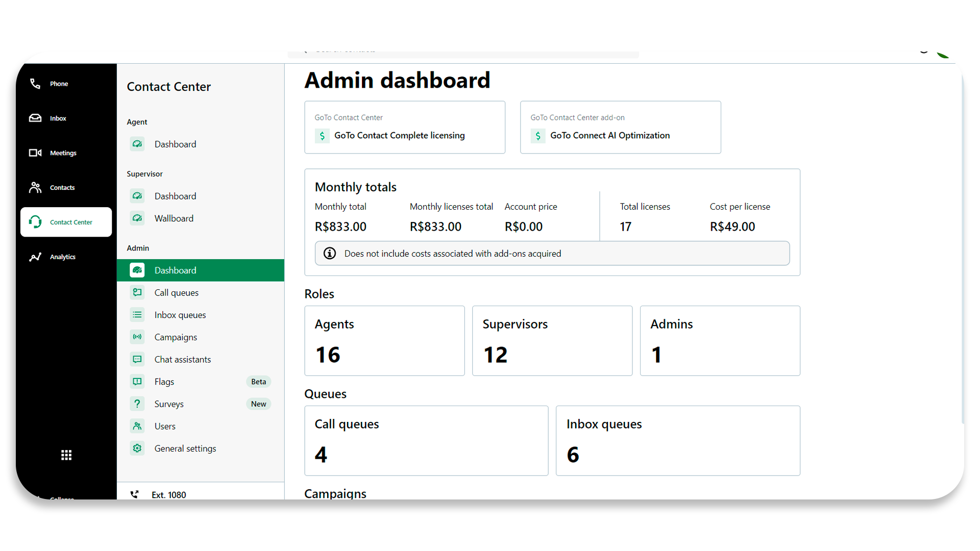The image size is (980, 551).
Task: Switch to Phone in left navigation
Action: click(66, 84)
